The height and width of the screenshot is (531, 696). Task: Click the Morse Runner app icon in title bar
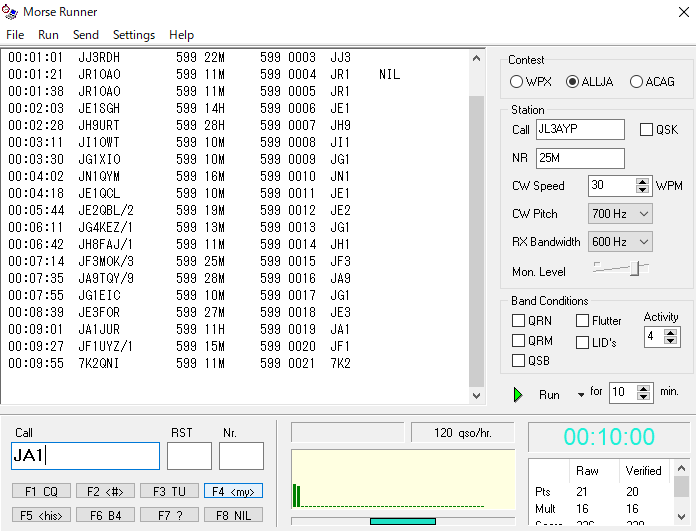10,12
